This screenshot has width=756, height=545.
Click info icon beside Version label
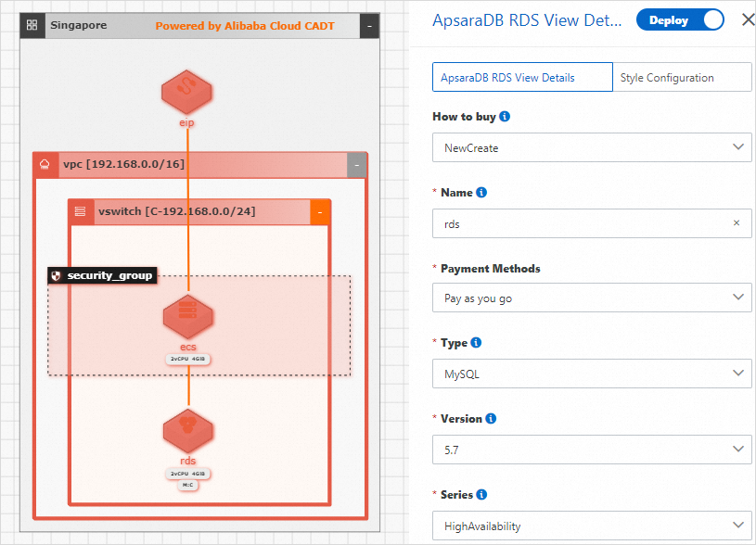point(491,418)
